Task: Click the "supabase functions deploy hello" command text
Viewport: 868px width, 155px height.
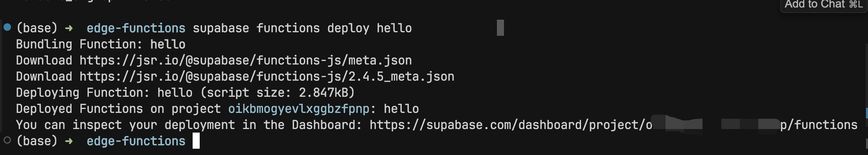Action: click(302, 28)
